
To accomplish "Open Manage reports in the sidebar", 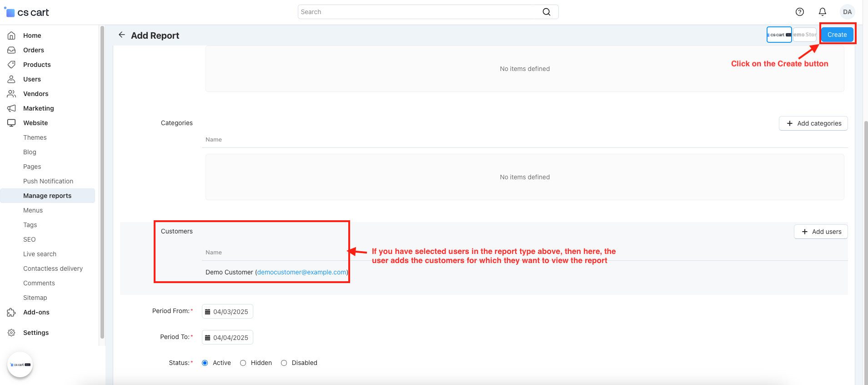I will point(47,196).
